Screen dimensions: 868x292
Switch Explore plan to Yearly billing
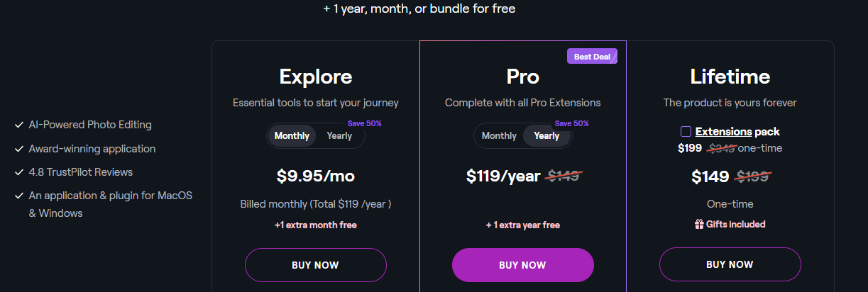tap(339, 136)
